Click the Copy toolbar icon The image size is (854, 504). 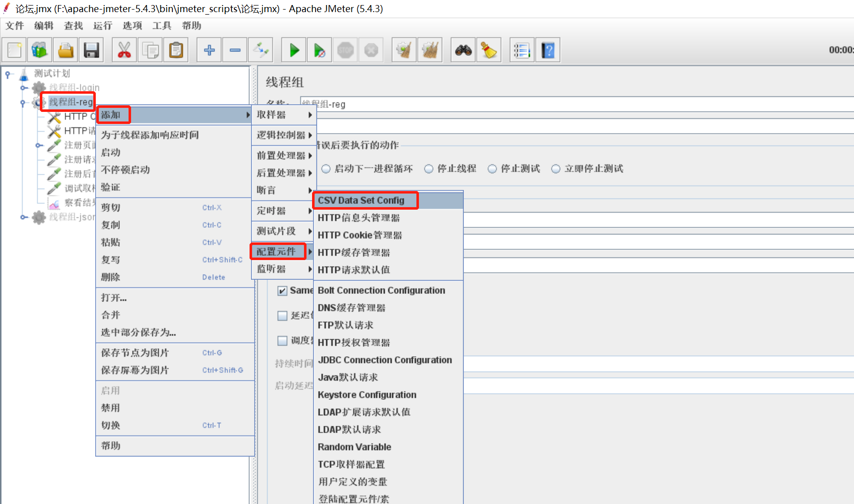tap(150, 50)
